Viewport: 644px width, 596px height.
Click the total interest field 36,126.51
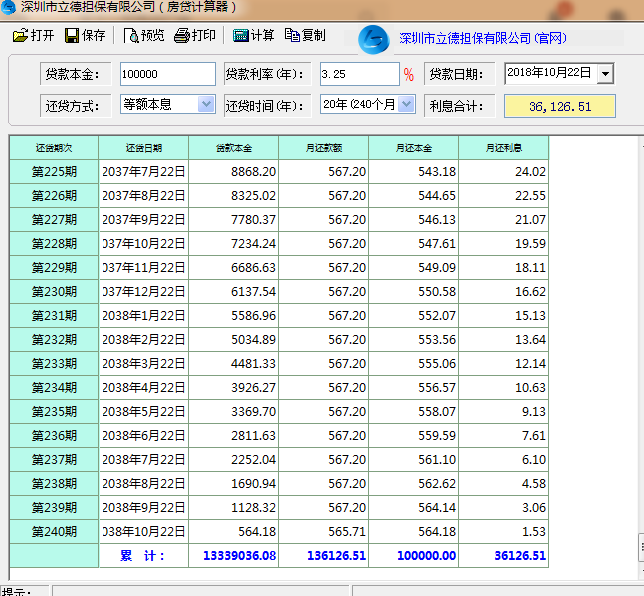coord(560,106)
